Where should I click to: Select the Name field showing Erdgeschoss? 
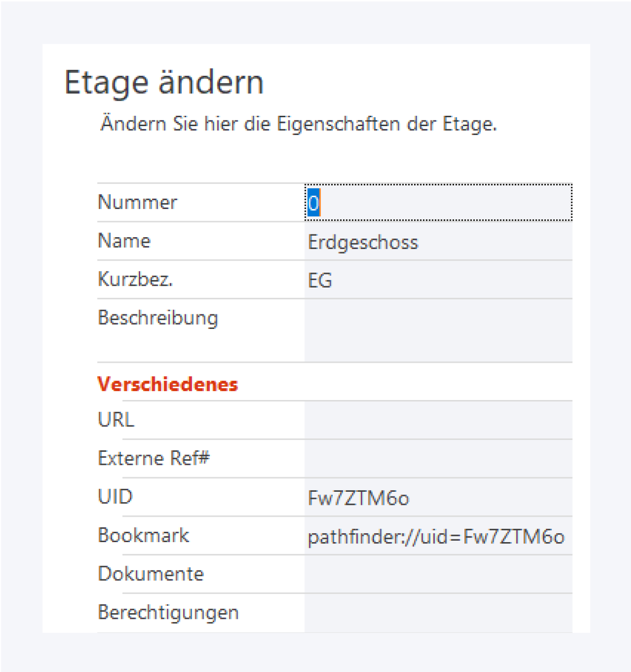(438, 242)
